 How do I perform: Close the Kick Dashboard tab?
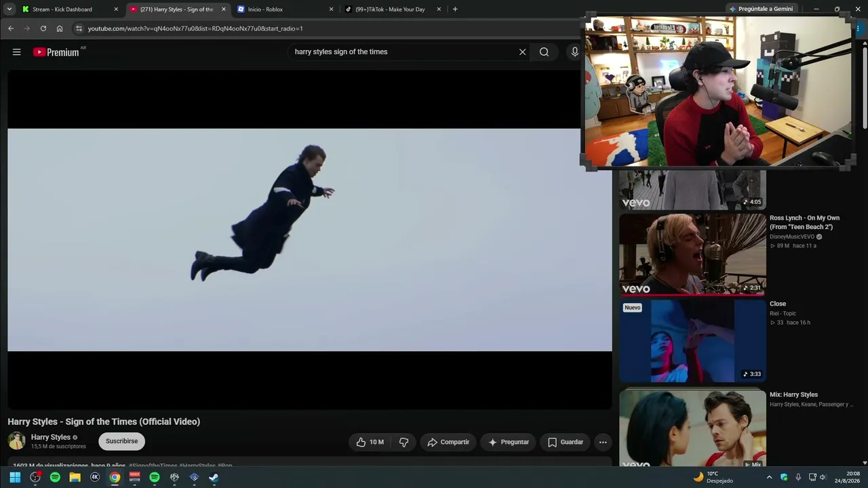coord(116,9)
